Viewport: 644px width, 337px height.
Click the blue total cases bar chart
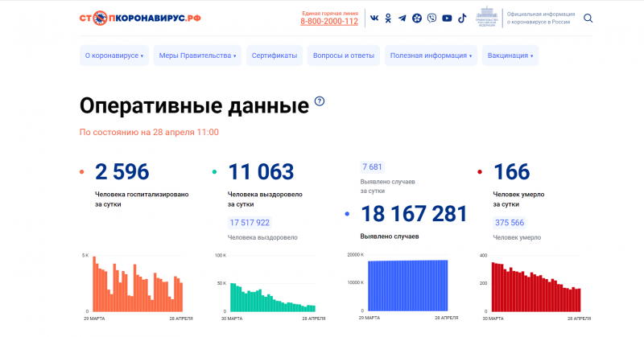click(x=407, y=286)
